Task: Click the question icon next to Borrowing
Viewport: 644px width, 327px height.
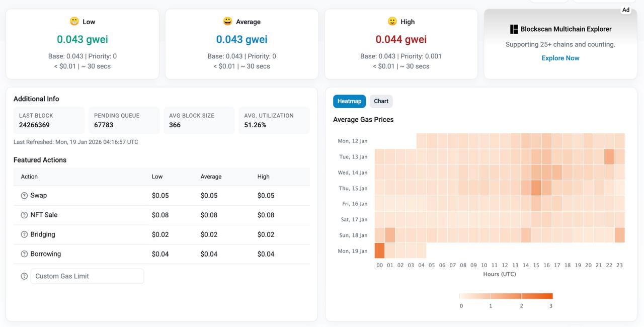Action: point(24,254)
